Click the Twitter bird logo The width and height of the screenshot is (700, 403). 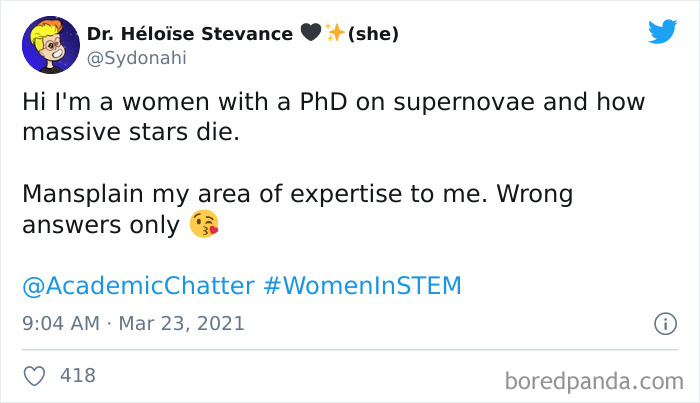[x=662, y=32]
